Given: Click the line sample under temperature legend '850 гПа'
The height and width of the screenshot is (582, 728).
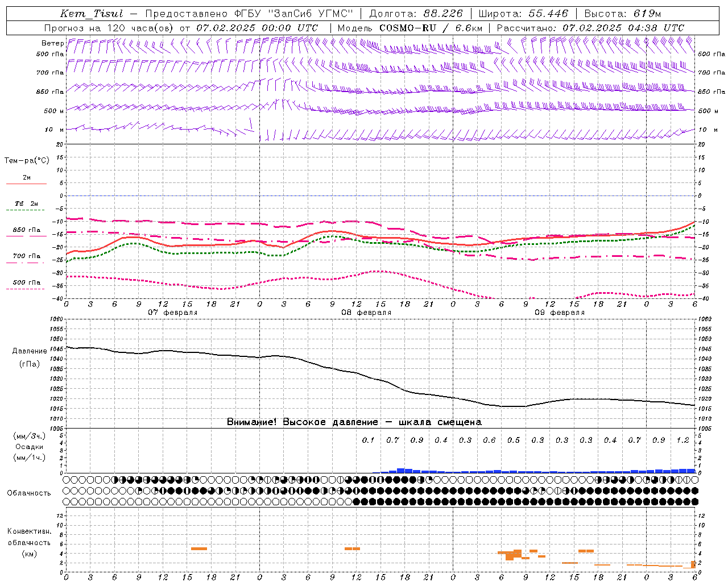Looking at the screenshot, I should point(26,236).
